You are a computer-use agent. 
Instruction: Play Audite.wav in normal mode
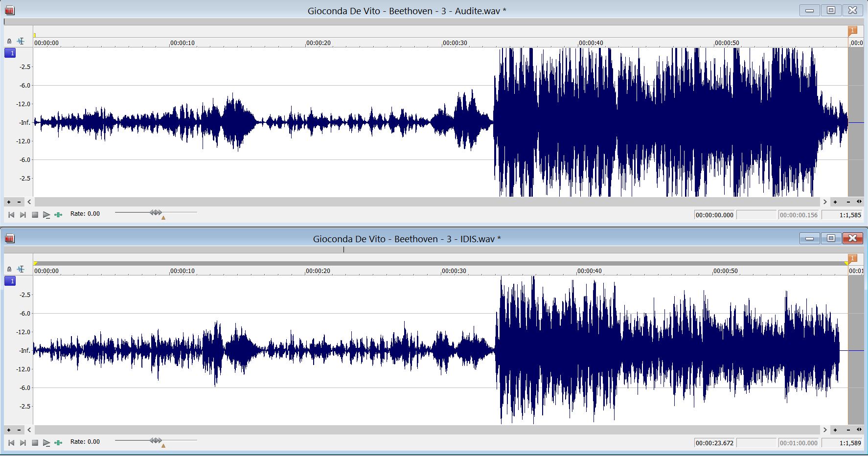[x=46, y=215]
